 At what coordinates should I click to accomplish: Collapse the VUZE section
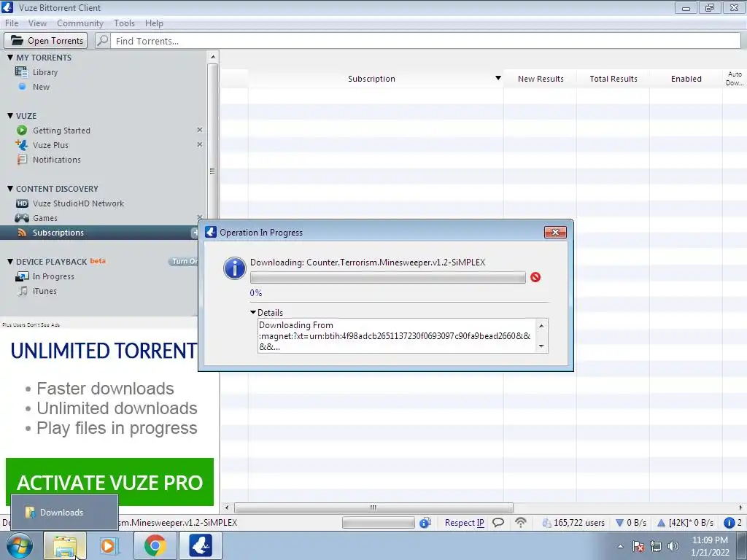[10, 116]
